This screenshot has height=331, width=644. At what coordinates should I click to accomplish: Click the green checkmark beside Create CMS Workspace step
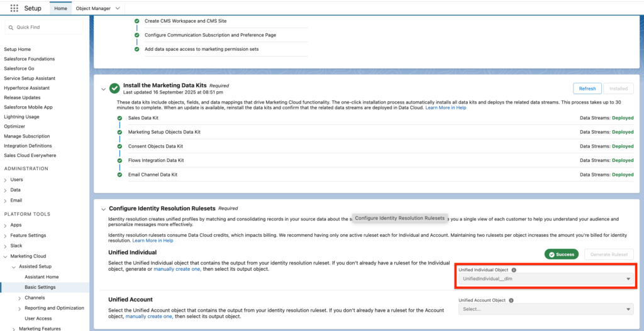(136, 21)
